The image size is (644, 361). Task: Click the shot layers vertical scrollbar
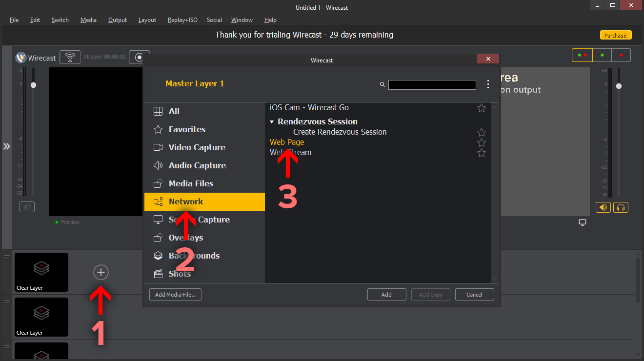coord(638,281)
